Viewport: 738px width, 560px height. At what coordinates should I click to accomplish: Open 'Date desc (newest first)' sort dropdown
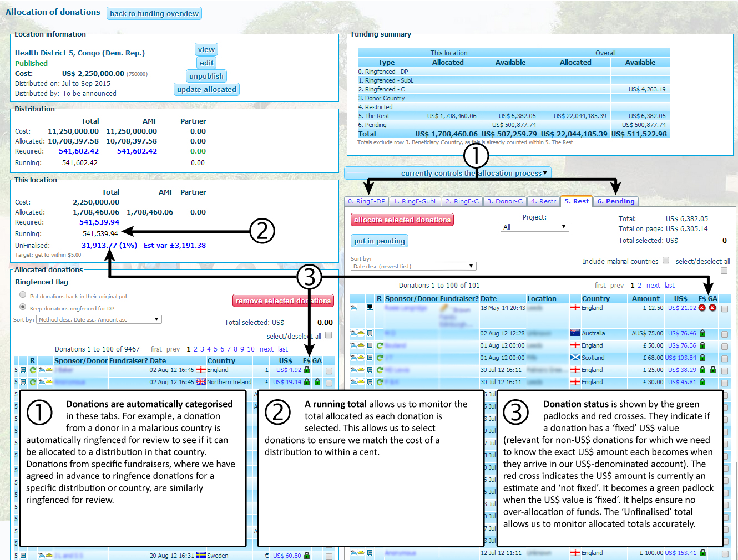click(413, 266)
